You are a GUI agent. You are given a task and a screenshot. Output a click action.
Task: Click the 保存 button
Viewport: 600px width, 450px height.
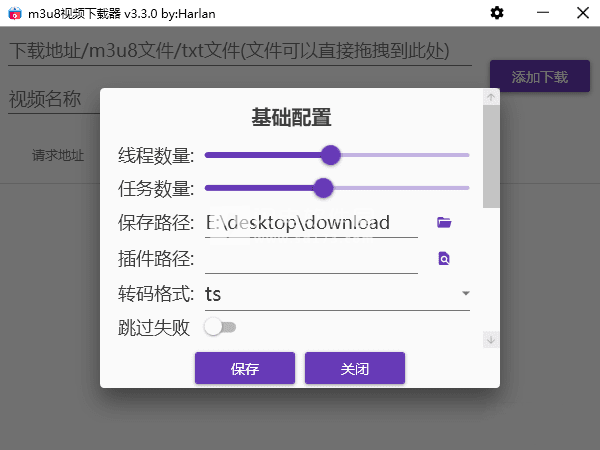click(245, 368)
